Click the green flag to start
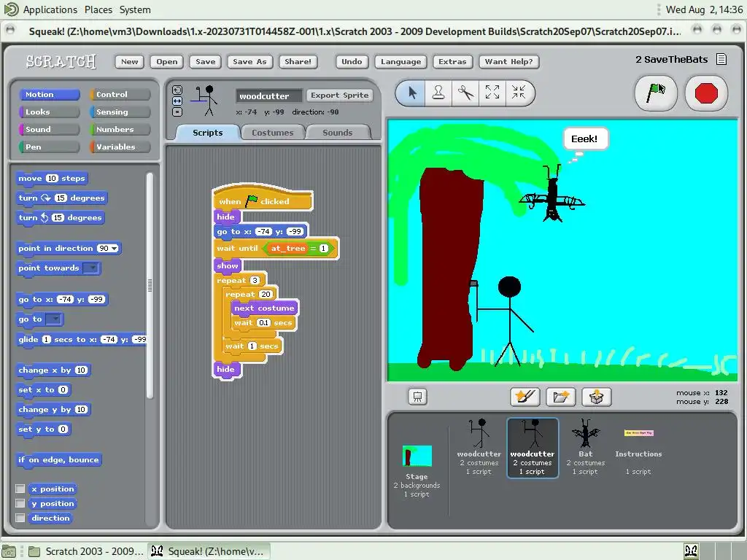Image resolution: width=747 pixels, height=560 pixels. tap(656, 93)
